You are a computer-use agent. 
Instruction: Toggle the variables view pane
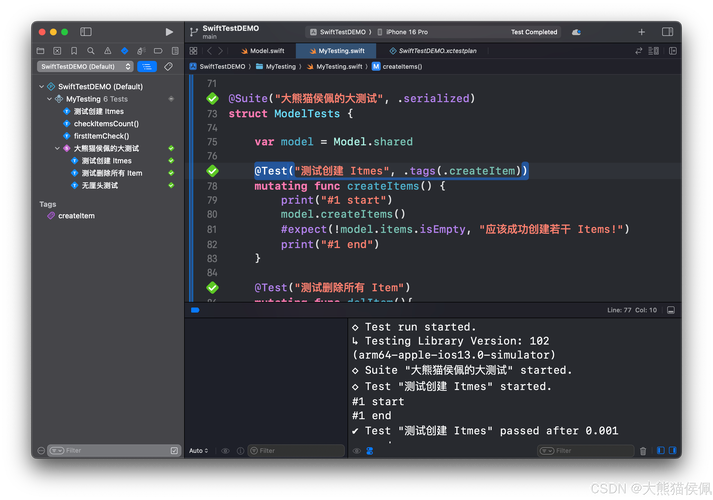pos(661,451)
